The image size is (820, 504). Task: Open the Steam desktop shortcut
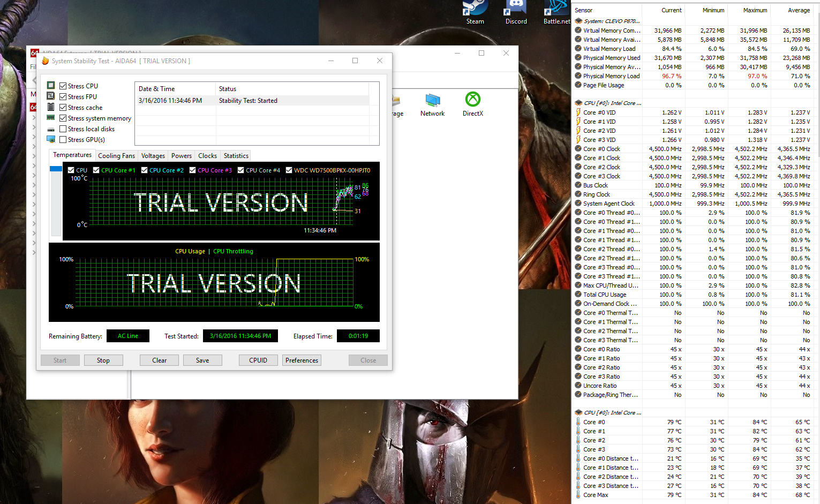point(475,12)
